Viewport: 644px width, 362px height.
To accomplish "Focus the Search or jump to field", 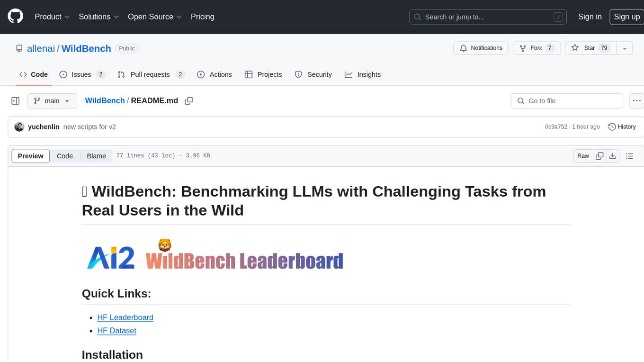I will coord(489,17).
